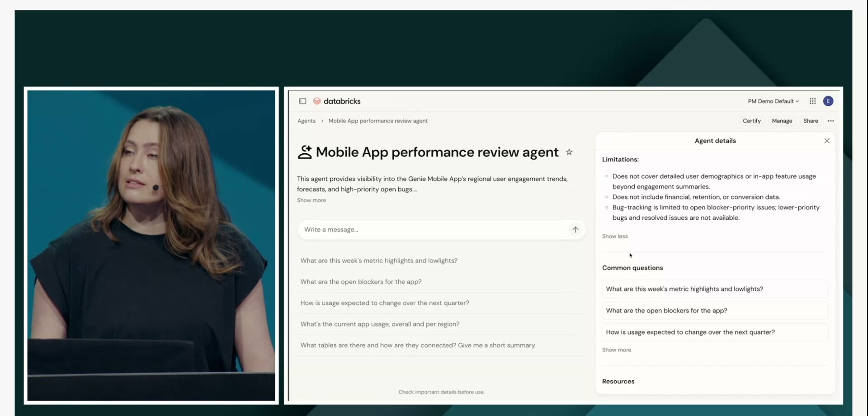
Task: Click the Bug-tracking limitation bullet text
Action: coord(716,213)
